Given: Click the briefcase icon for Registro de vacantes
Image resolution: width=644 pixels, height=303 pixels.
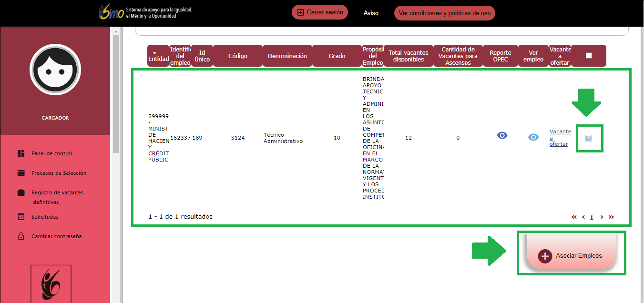Looking at the screenshot, I should [x=21, y=193].
